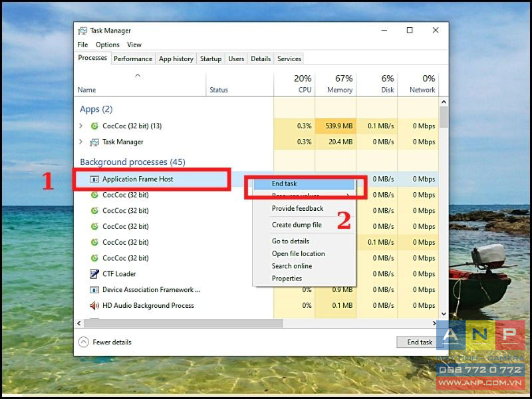The image size is (532, 399).
Task: Click the Task Manager row icon under Apps
Action: [94, 142]
